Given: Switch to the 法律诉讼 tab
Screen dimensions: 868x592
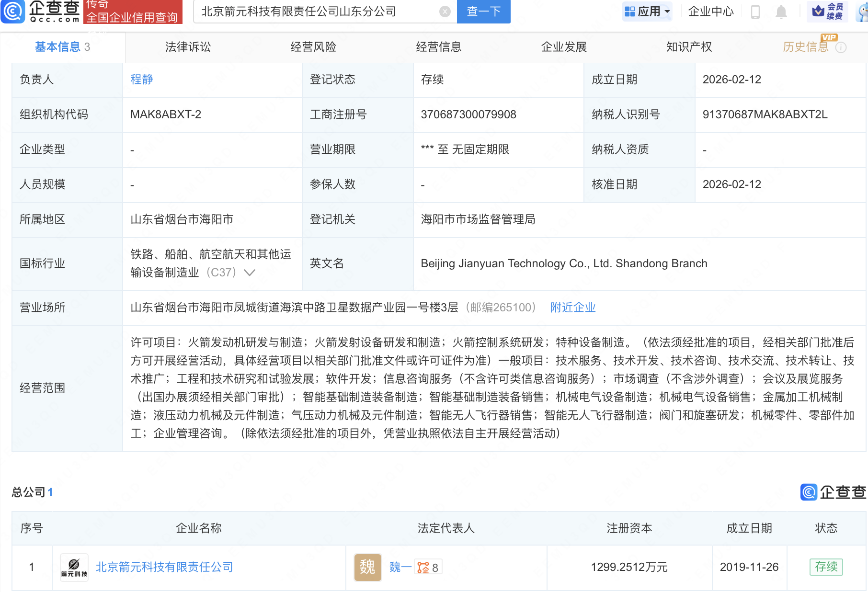Looking at the screenshot, I should tap(188, 47).
